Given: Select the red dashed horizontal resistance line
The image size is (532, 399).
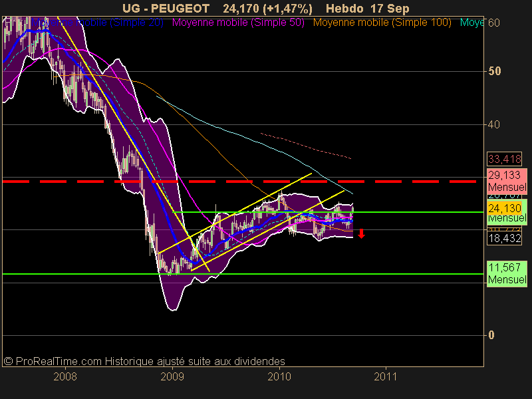Looking at the screenshot, I should tap(239, 182).
